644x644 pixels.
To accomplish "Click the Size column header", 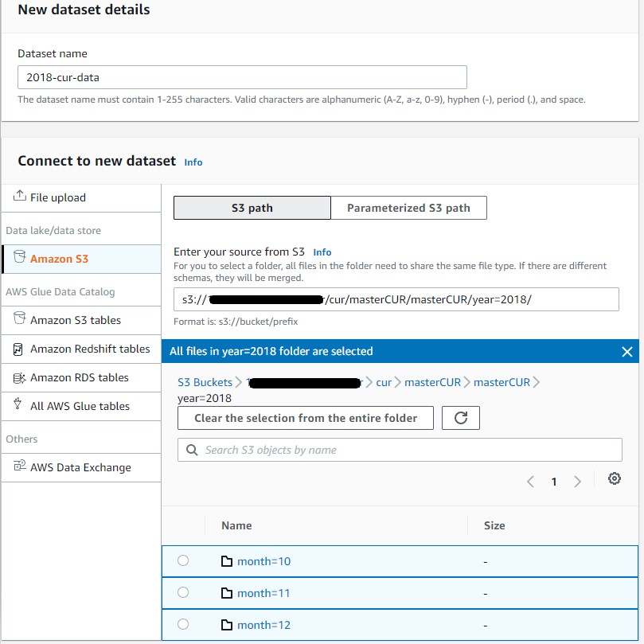I will [x=494, y=525].
